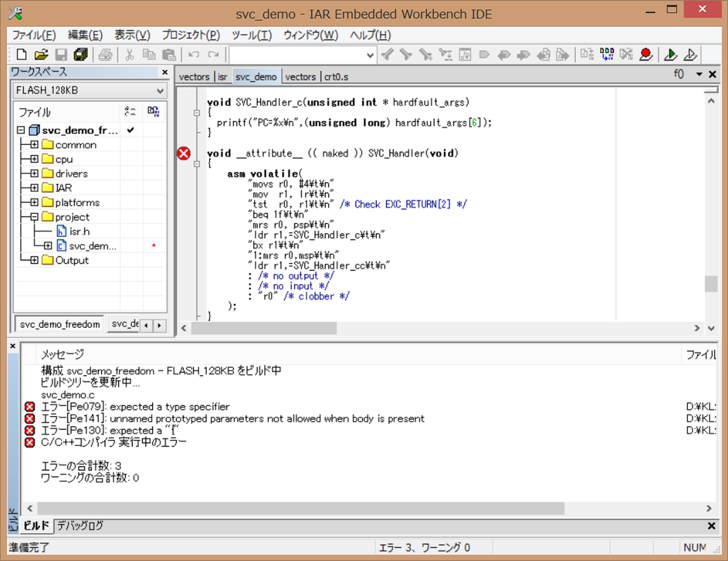Close the ワークスペース panel
Screen dimensions: 728x561
click(165, 72)
